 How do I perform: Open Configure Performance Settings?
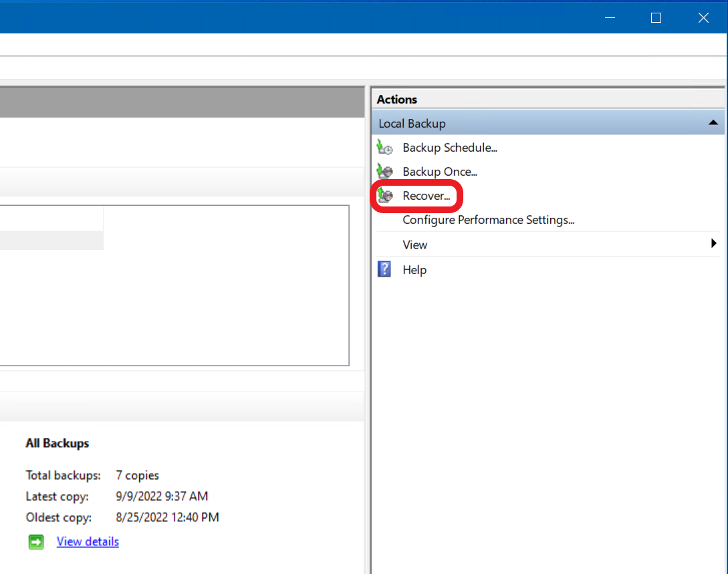(x=489, y=220)
